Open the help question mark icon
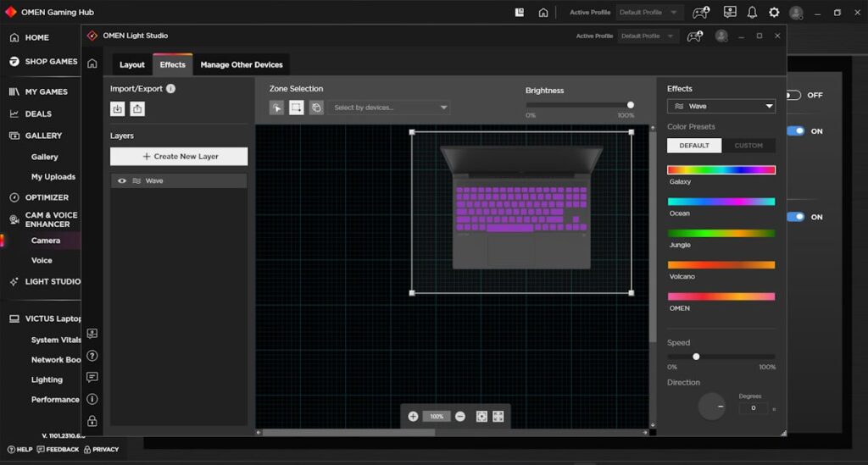The image size is (868, 465). click(92, 356)
